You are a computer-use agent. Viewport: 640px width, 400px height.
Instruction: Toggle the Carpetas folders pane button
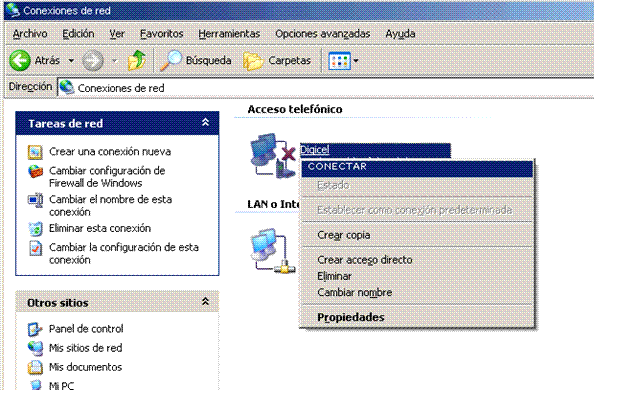[277, 61]
